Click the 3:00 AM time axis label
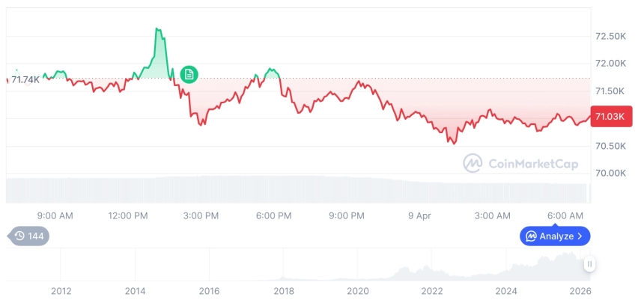Screen dimensions: 644x300 pos(493,216)
